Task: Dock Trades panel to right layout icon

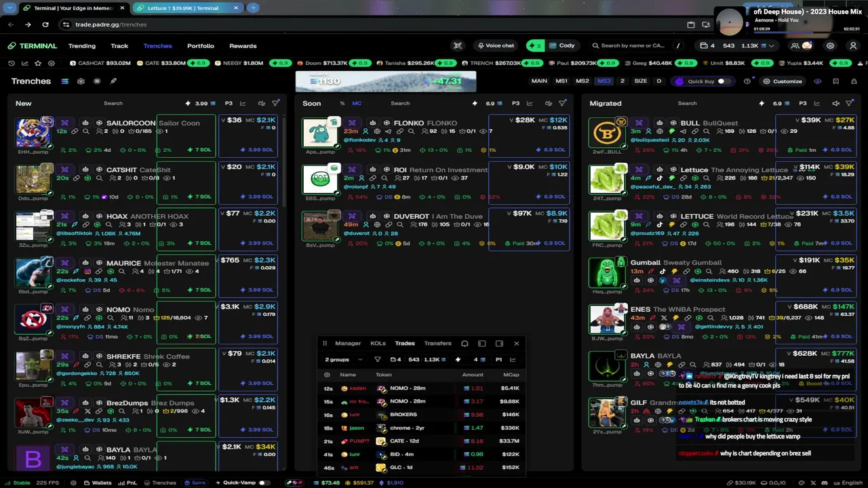Action: (499, 344)
